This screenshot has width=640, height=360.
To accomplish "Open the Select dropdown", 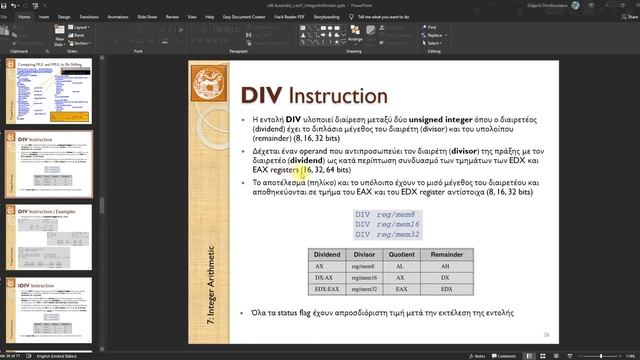I will pyautogui.click(x=432, y=43).
